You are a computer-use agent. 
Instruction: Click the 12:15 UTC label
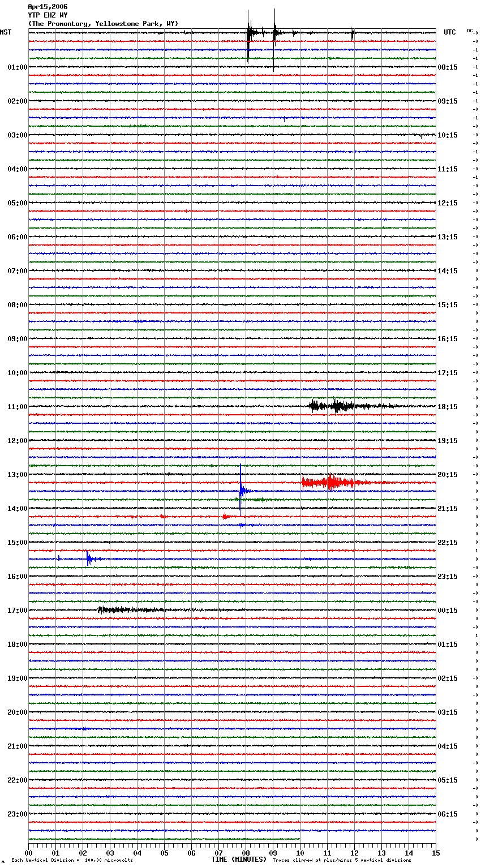(448, 203)
